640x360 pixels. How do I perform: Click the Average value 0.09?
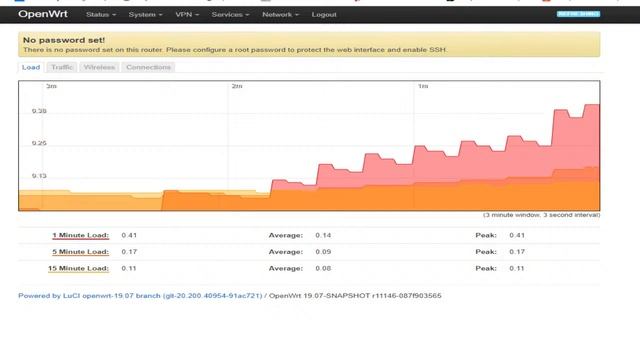tap(323, 252)
